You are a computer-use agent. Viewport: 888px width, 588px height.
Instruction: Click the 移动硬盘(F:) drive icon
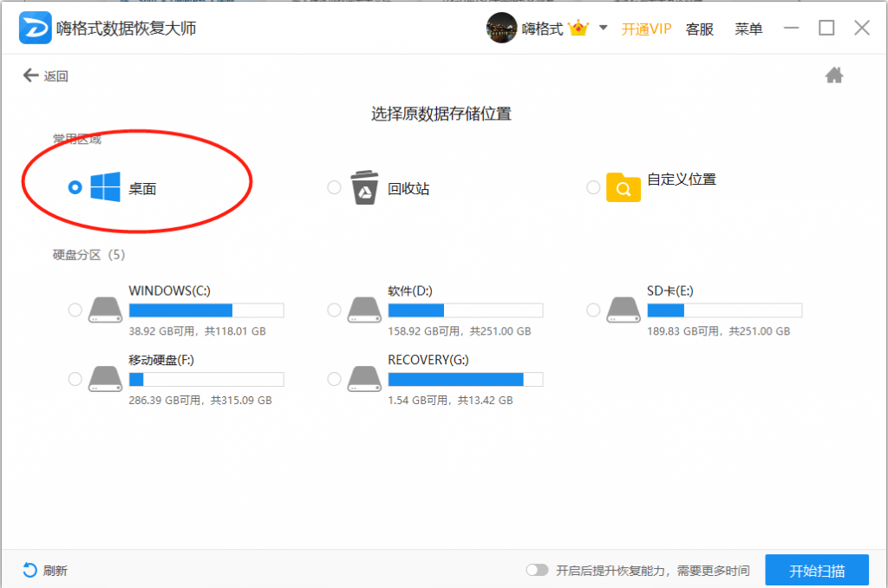pyautogui.click(x=105, y=379)
